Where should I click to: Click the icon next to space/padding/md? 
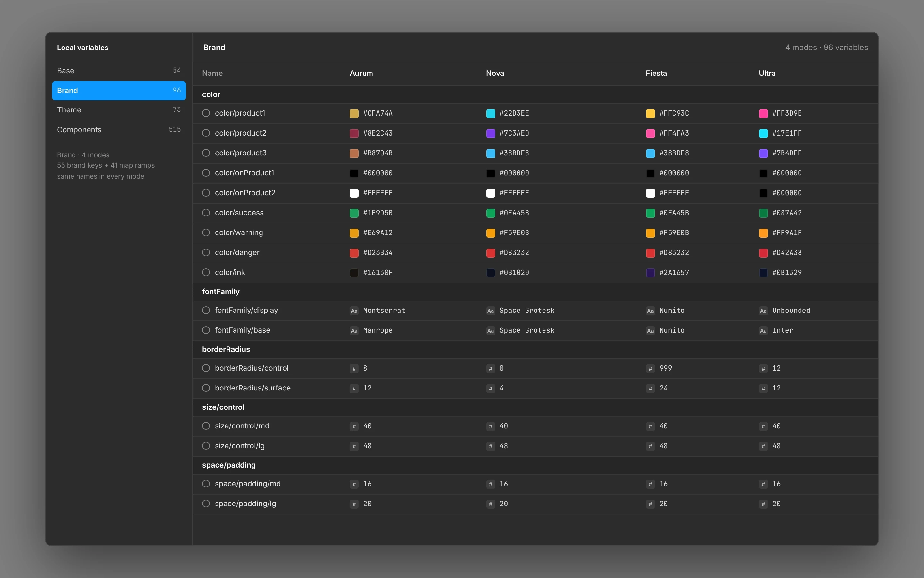[x=206, y=484]
